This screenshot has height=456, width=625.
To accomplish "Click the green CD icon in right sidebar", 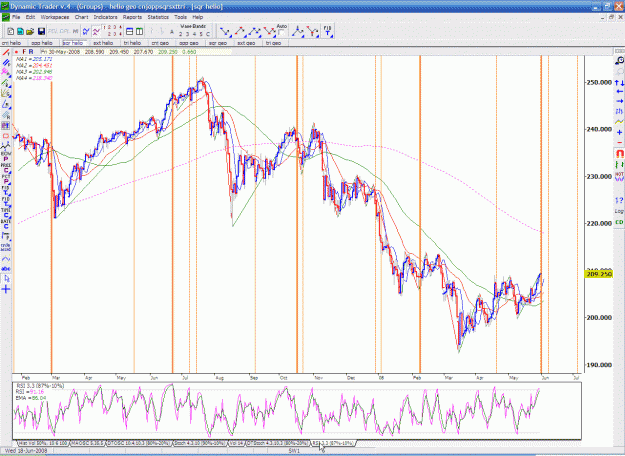I will 619,222.
